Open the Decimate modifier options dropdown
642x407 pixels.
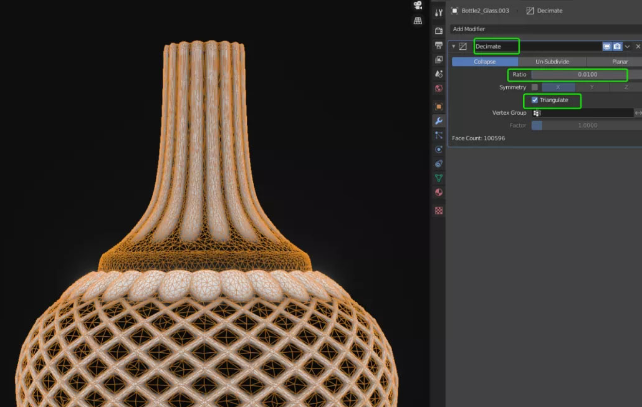coord(627,46)
